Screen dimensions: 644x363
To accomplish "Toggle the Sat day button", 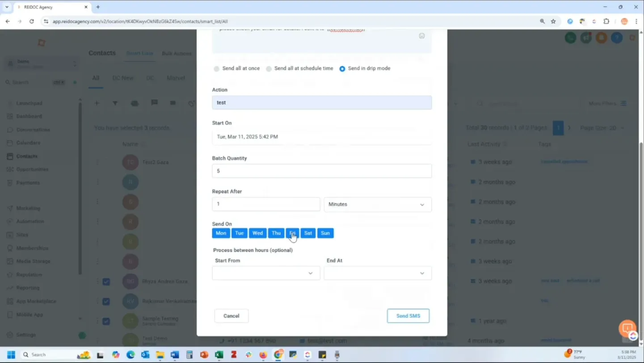I will tap(308, 233).
